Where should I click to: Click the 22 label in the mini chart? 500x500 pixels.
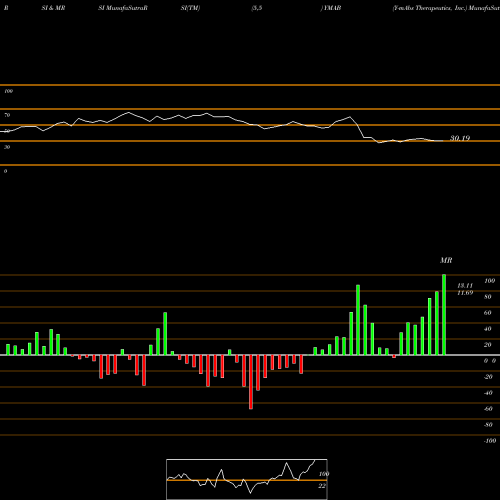point(322,486)
